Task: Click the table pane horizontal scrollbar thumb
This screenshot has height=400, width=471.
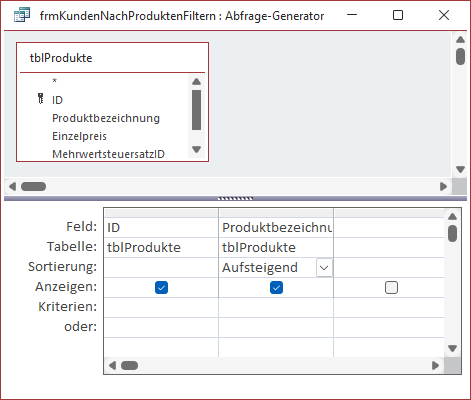Action: tap(33, 186)
